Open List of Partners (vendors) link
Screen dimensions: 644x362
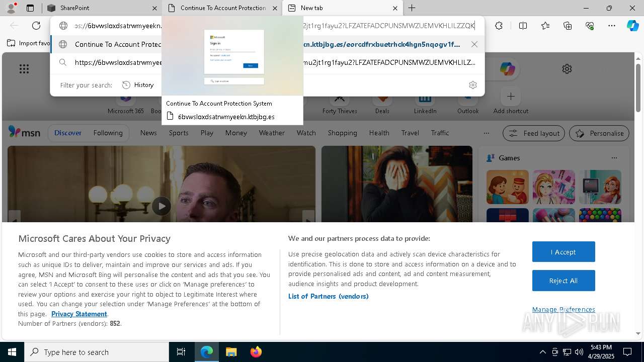(x=328, y=296)
